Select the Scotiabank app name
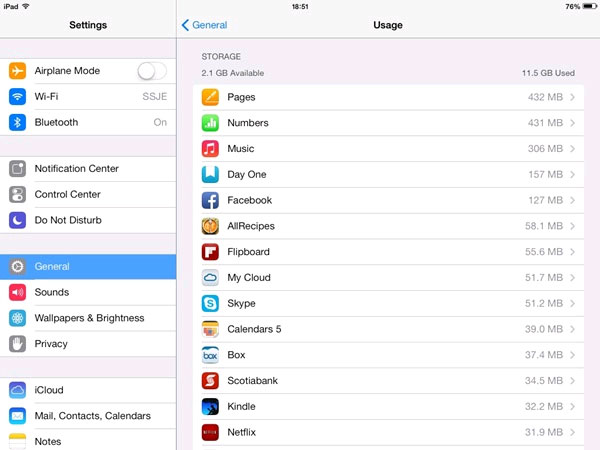The height and width of the screenshot is (450, 600). pos(253,381)
